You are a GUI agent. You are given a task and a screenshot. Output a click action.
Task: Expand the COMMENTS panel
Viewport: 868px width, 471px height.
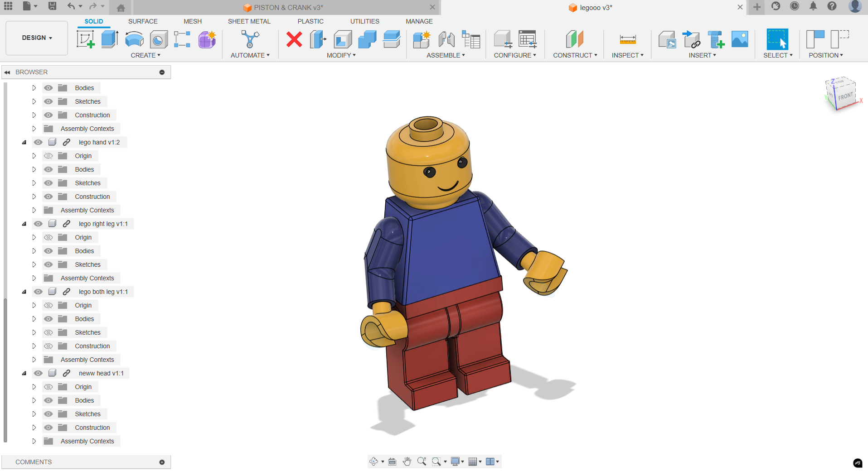coord(162,462)
